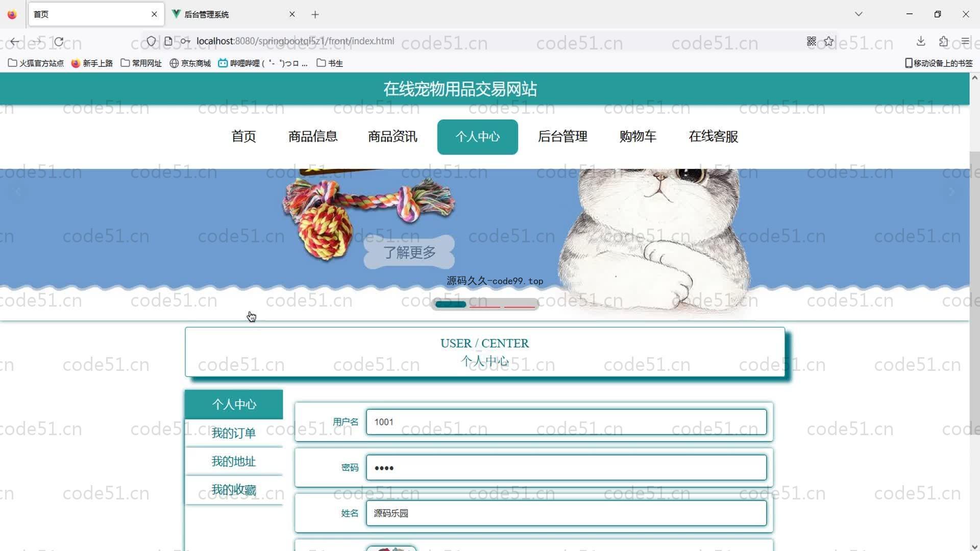Image resolution: width=980 pixels, height=551 pixels.
Task: Expand the list all tabs chevron
Action: 859,14
